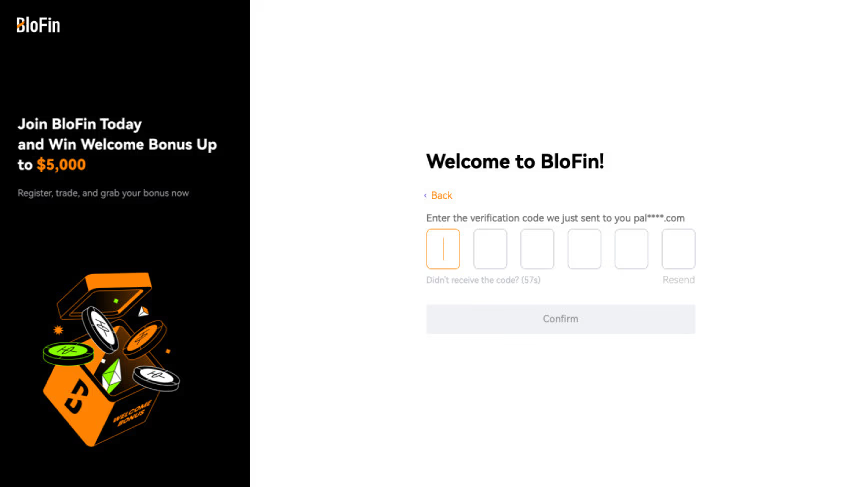Go back using the Back link
Screen dimensions: 867x487
(x=441, y=196)
